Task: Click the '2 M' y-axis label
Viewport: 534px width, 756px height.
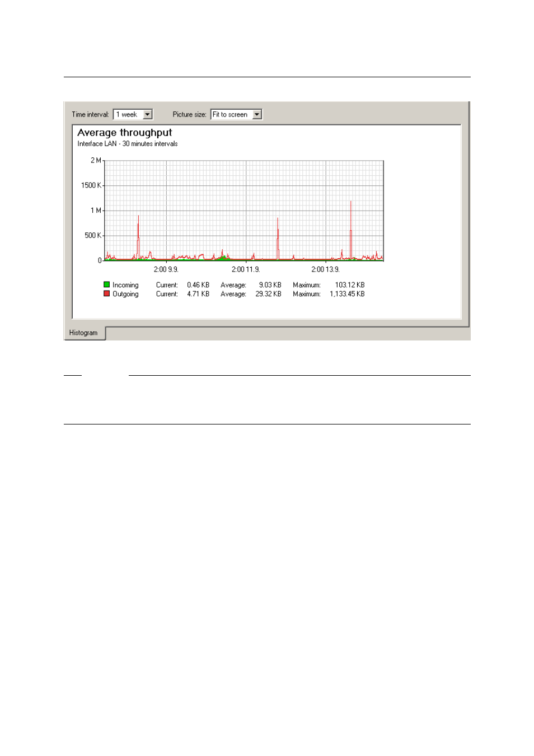Action: coord(96,160)
